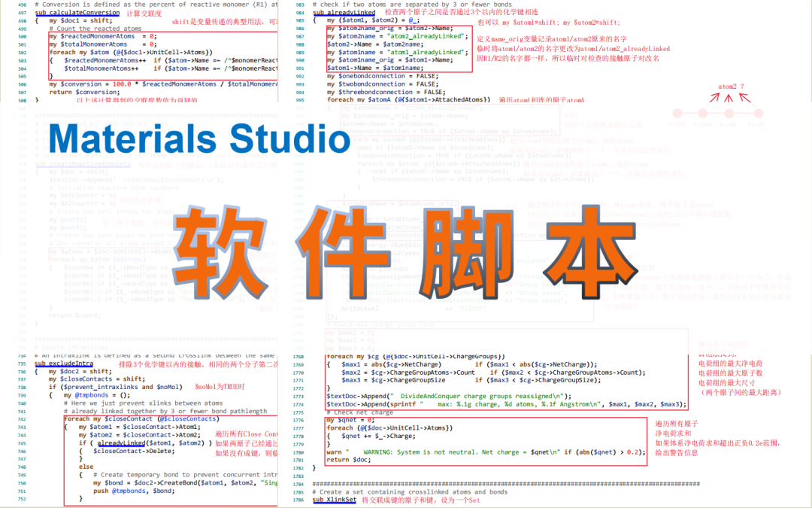Click the 'sub excludeIntra' subroutine declaration

64,364
